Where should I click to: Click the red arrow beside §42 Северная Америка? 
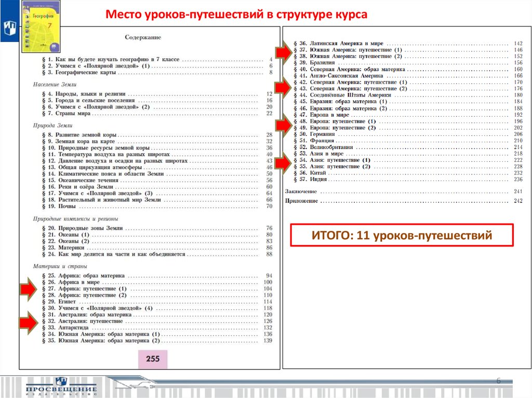tap(284, 86)
